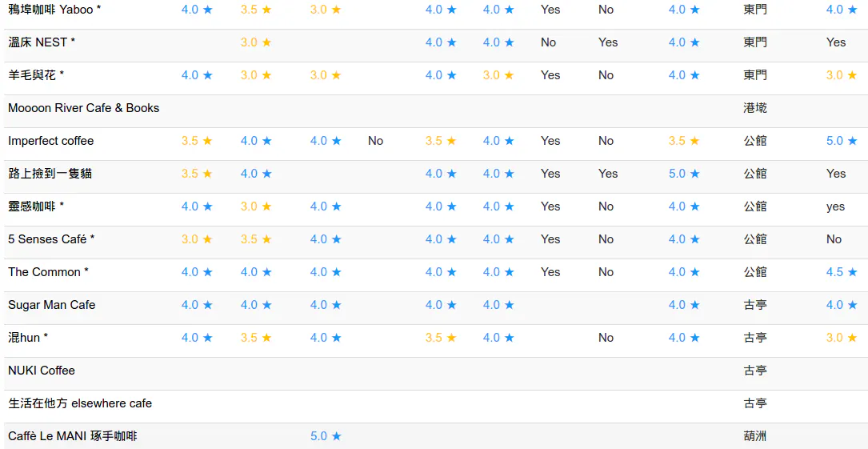Click the 4.5 star rating in The Common row
This screenshot has height=449, width=868.
[842, 272]
